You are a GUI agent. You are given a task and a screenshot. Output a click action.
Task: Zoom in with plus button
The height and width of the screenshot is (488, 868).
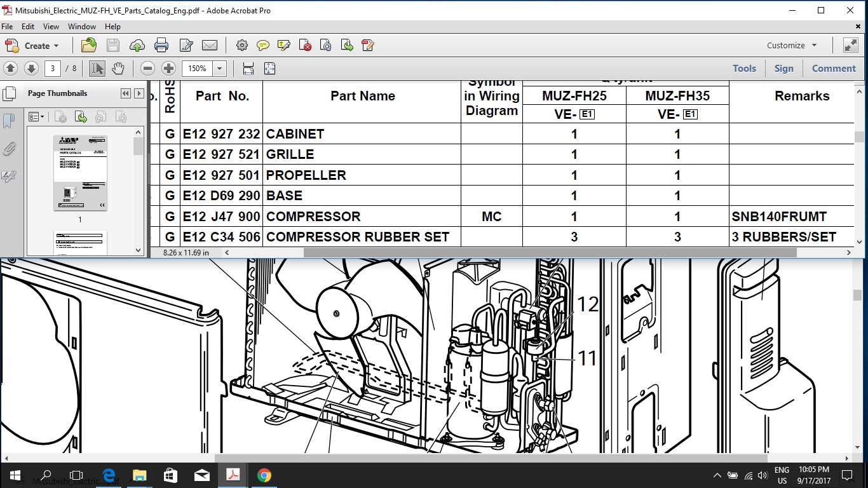(x=168, y=68)
